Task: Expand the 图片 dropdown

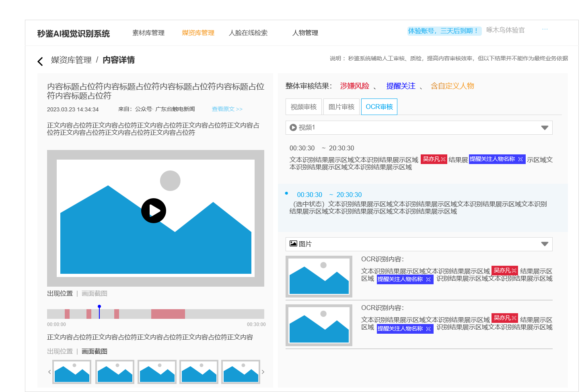Action: point(419,244)
